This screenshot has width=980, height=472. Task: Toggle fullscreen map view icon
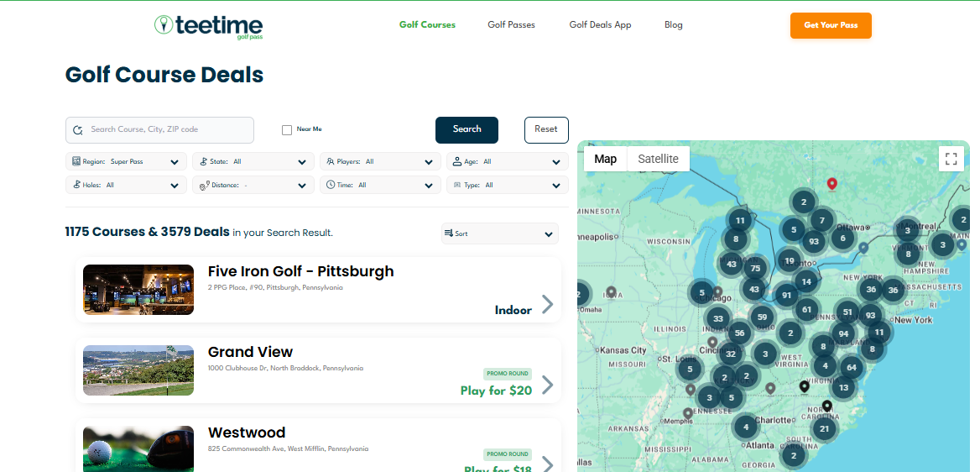[951, 159]
